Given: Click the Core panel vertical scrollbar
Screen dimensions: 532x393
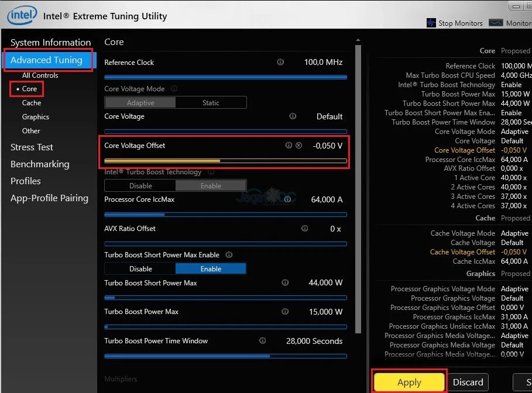Looking at the screenshot, I should [358, 189].
